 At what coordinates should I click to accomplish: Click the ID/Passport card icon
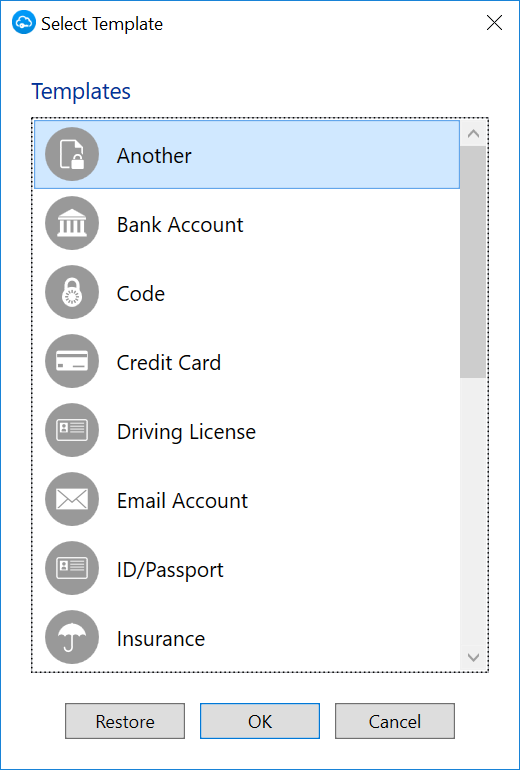click(72, 568)
